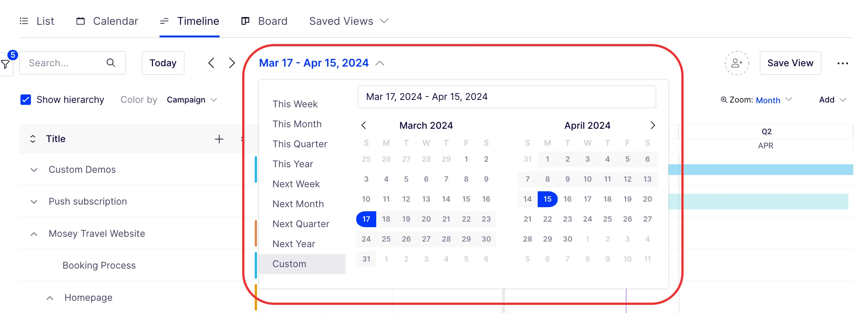The width and height of the screenshot is (868, 313).
Task: Switch to the Calendar tab
Action: click(x=107, y=21)
